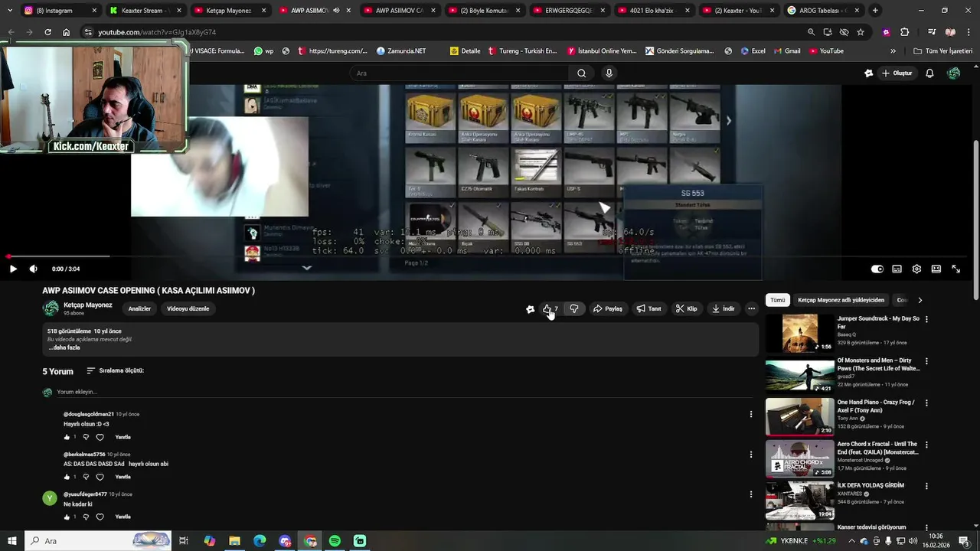Start voice search with the microphone
This screenshot has height=551, width=980.
609,73
